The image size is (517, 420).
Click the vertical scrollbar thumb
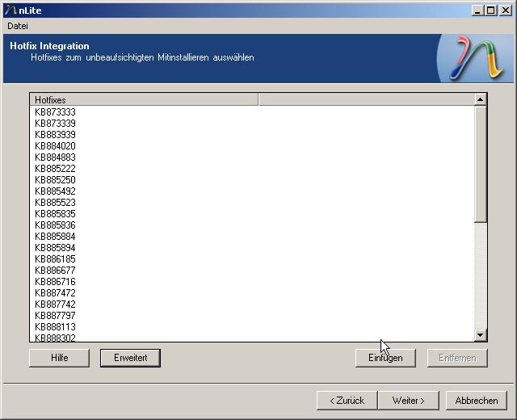(x=481, y=164)
